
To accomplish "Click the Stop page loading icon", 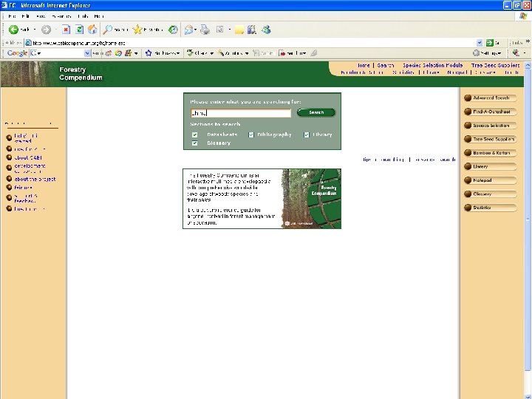I will click(66, 30).
